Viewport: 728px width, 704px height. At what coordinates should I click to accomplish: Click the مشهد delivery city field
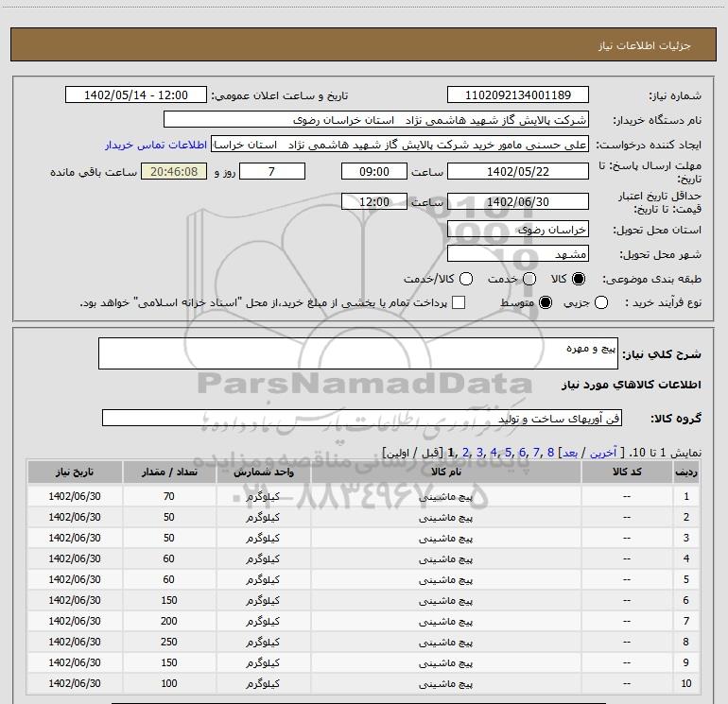click(518, 253)
